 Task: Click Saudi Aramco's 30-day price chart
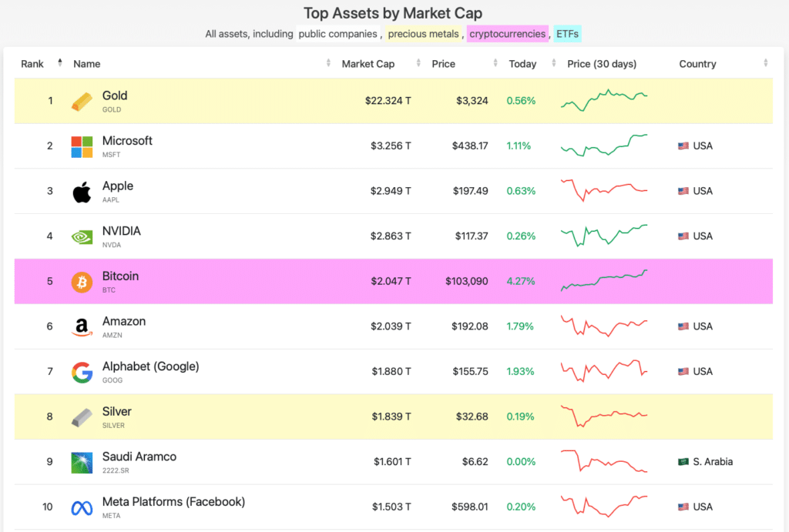(604, 461)
